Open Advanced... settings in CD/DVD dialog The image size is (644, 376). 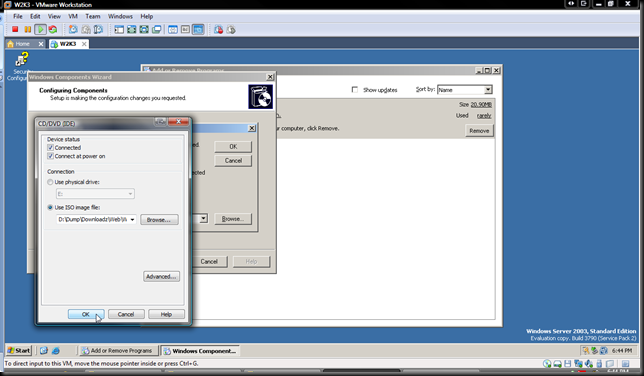pos(161,277)
